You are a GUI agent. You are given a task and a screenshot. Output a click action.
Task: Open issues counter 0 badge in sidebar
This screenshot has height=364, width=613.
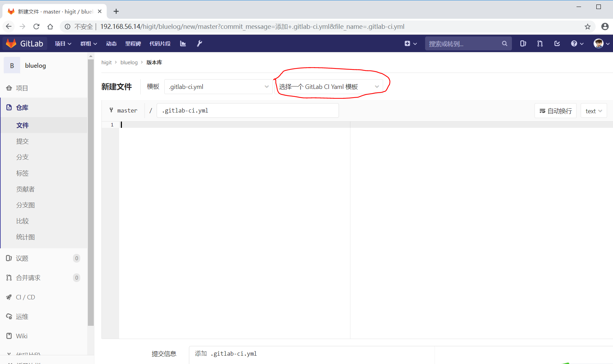(77, 258)
